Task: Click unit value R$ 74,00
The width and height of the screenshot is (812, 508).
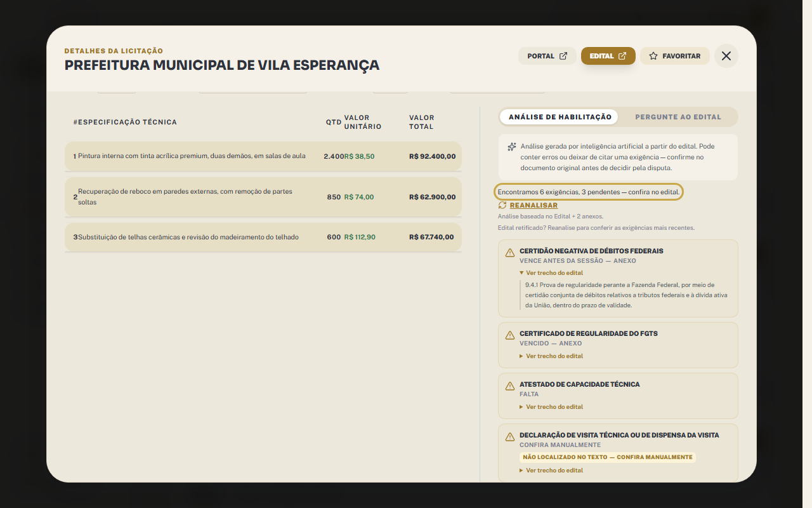Action: tap(359, 197)
